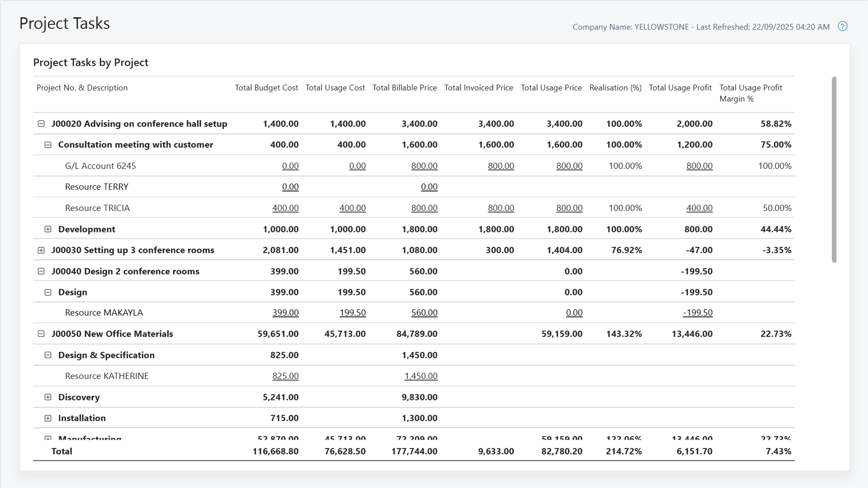Collapse J00040 Design 2 conference rooms
868x488 pixels.
pyautogui.click(x=41, y=271)
